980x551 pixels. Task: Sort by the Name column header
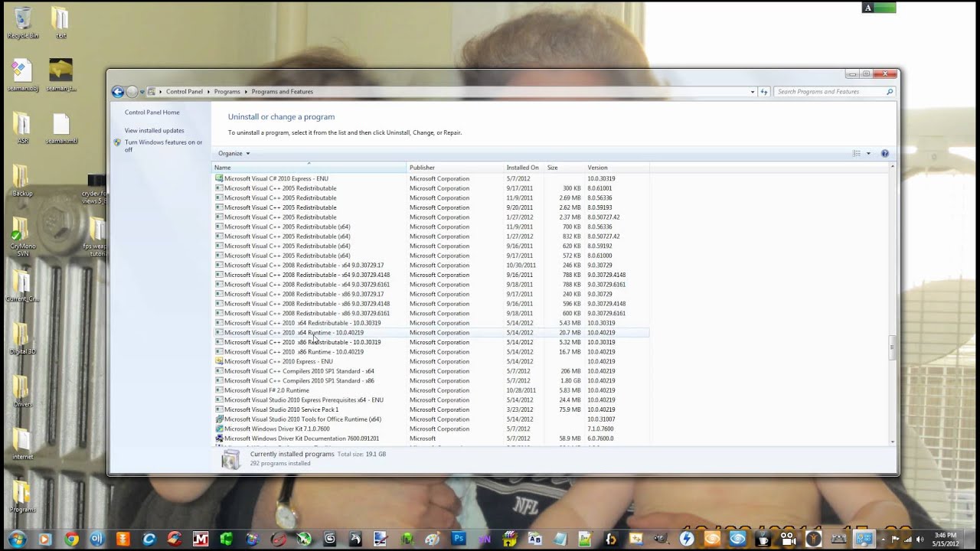pyautogui.click(x=309, y=168)
